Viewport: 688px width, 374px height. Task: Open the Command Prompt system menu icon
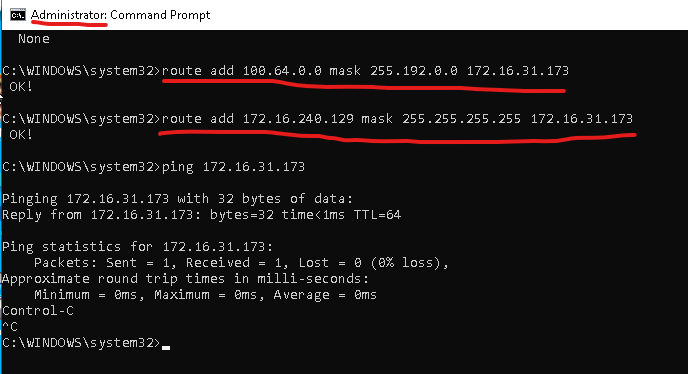point(18,15)
